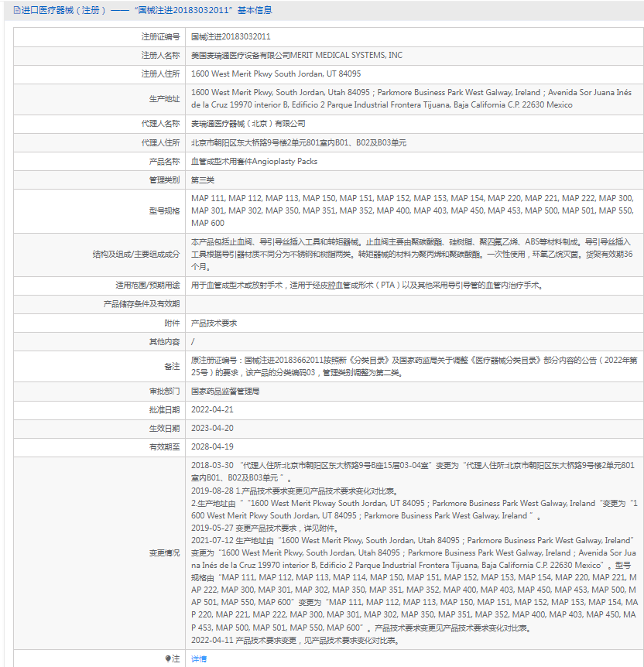Viewport: 644px width, 667px height.
Task: Open the 详情 link in the last row
Action: pyautogui.click(x=199, y=659)
